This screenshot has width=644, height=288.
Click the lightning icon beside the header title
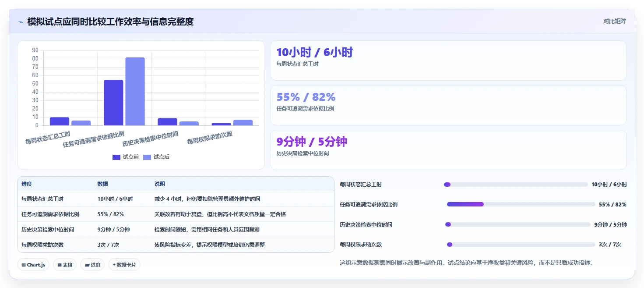point(21,21)
